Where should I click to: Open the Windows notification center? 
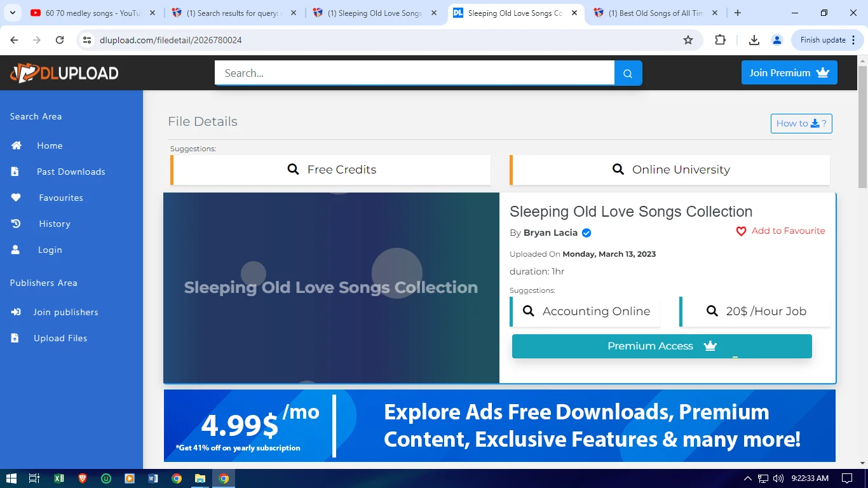[x=847, y=478]
